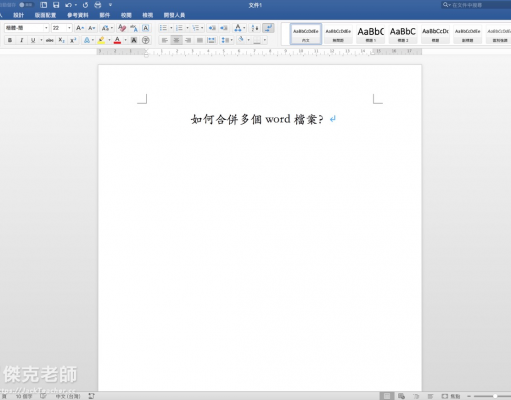Viewport: 511px width, 400px height.
Task: Open the template/layout icon beside Save
Action: coord(43,5)
